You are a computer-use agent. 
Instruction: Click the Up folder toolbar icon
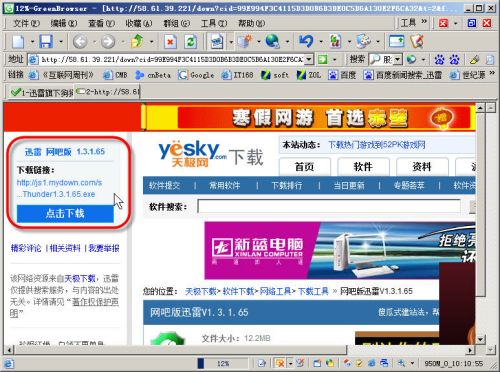(x=137, y=42)
